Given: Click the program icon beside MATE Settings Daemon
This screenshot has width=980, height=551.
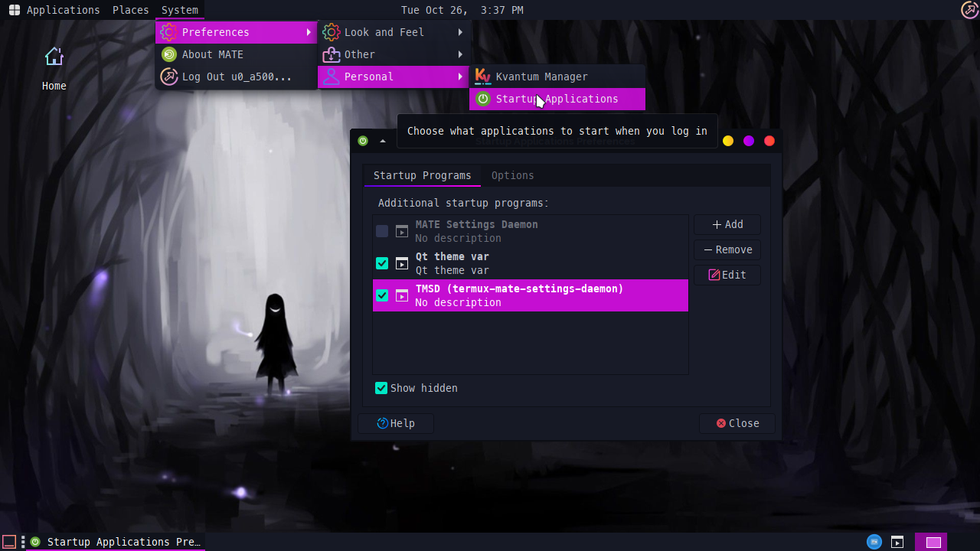Looking at the screenshot, I should click(402, 231).
